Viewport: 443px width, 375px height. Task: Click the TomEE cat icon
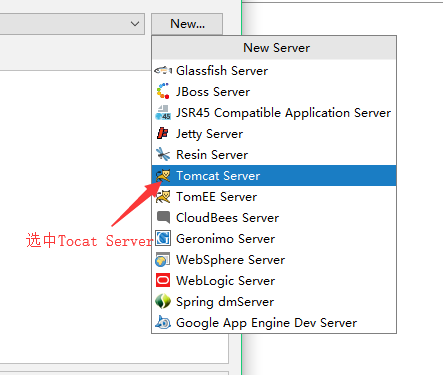163,196
